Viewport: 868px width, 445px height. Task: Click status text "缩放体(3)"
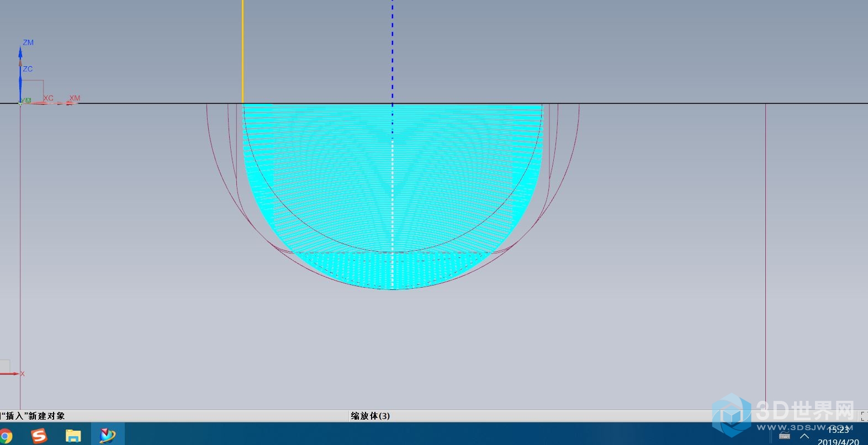(371, 416)
